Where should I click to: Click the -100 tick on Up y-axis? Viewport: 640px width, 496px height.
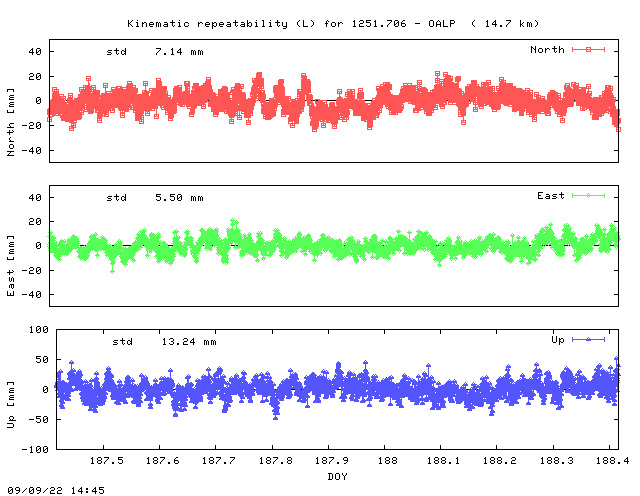(35, 449)
